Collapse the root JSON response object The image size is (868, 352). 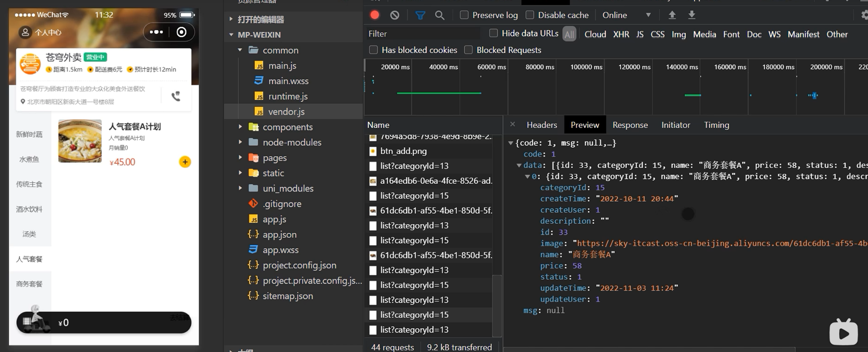click(511, 143)
